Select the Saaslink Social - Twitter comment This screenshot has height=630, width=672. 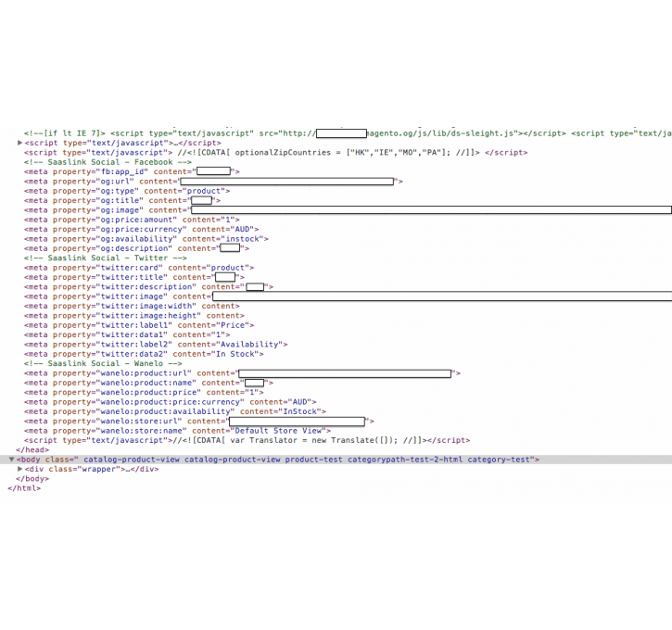tap(106, 258)
